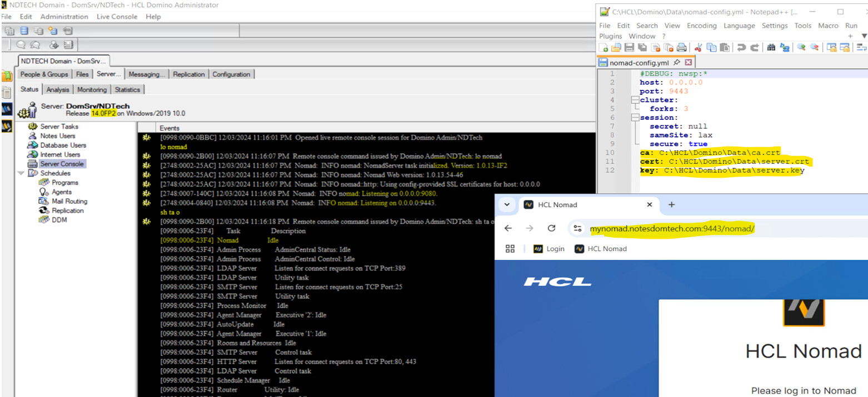The height and width of the screenshot is (397, 868).
Task: Click the site information icon beside URL
Action: (578, 228)
